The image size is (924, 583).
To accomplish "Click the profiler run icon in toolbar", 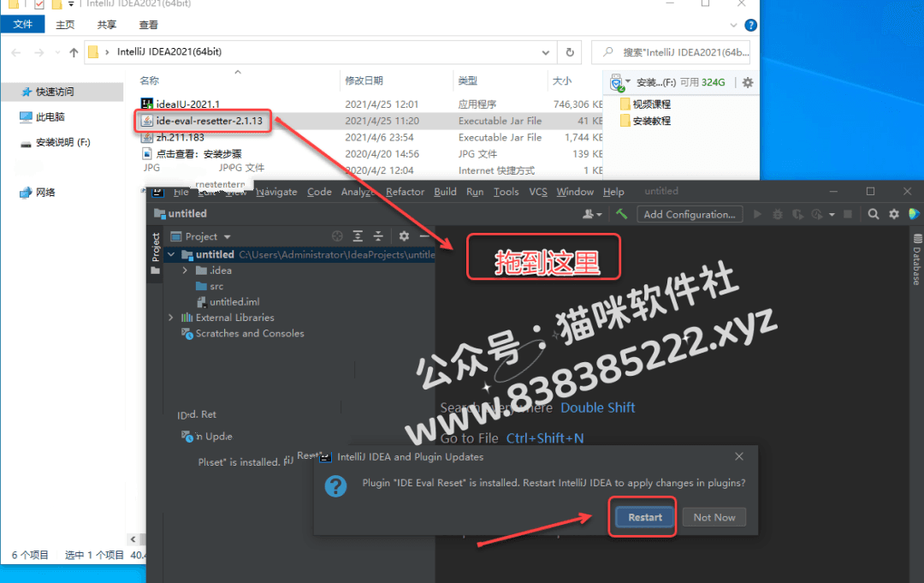I will click(x=817, y=214).
